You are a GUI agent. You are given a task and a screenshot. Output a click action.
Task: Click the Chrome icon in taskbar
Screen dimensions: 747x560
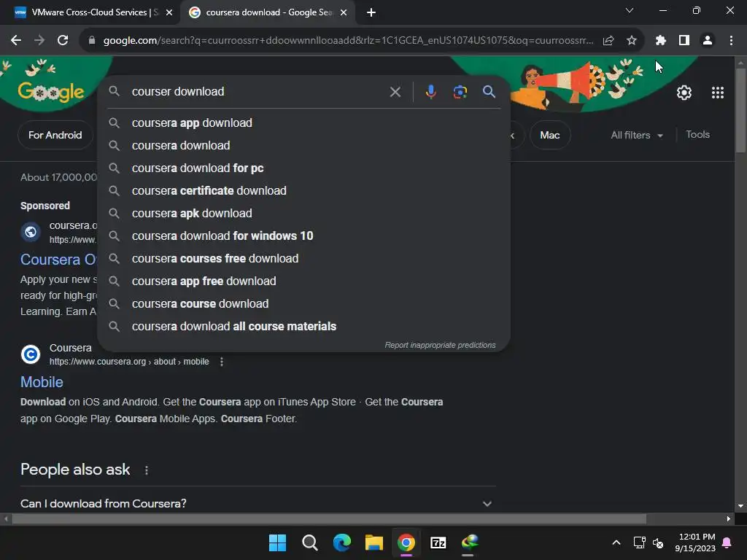(406, 542)
